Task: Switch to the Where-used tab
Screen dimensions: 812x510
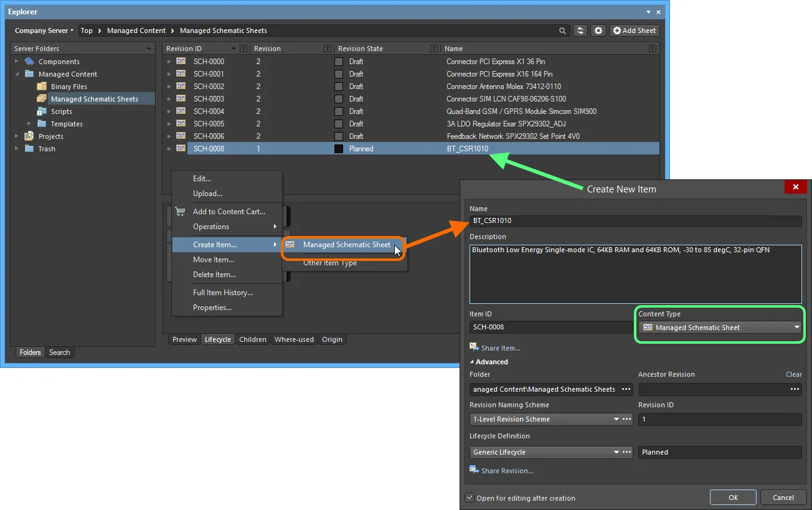Action: [x=294, y=339]
